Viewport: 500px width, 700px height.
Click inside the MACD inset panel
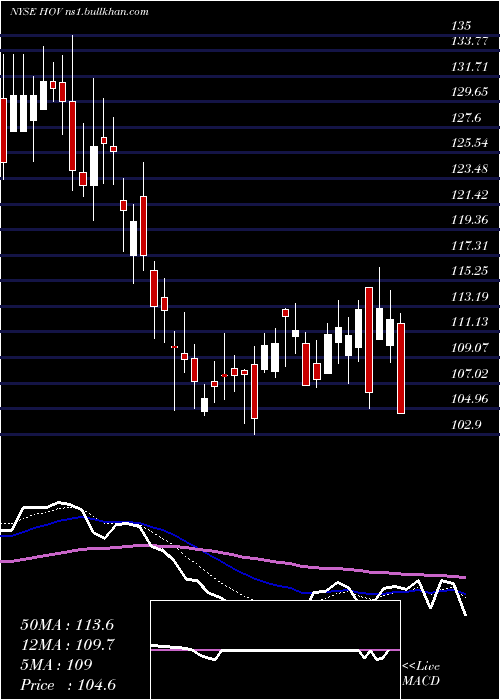[275, 650]
